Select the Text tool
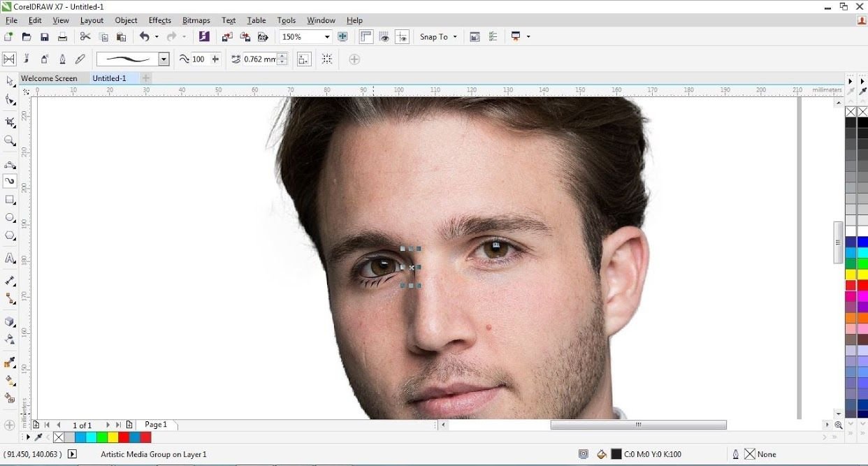The image size is (868, 466). (10, 259)
